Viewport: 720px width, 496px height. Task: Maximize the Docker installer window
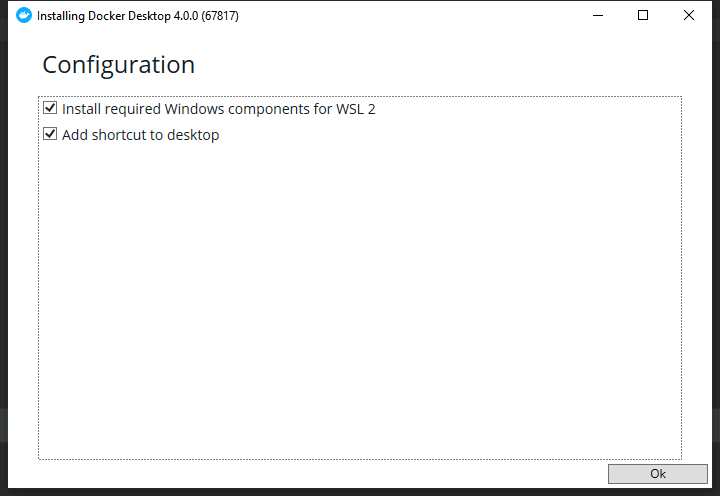coord(643,16)
